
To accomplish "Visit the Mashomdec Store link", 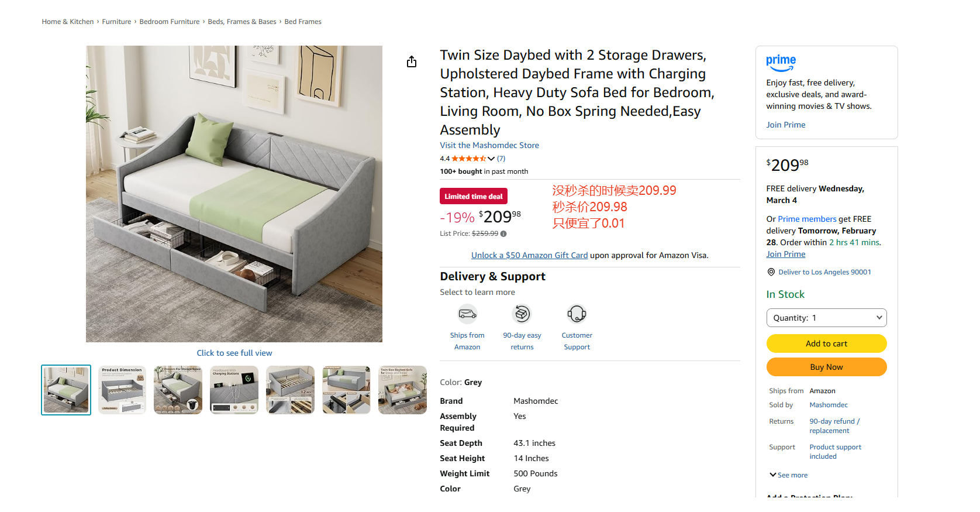I will pos(489,145).
